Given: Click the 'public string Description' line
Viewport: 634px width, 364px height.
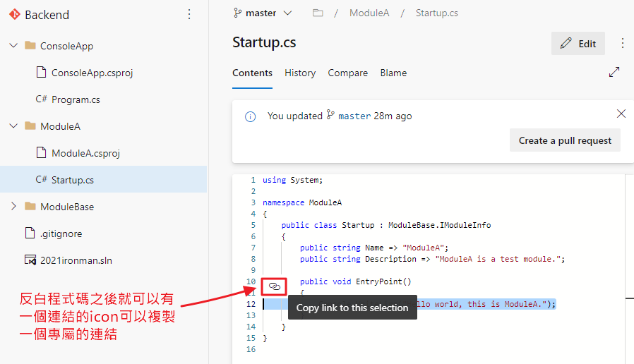Looking at the screenshot, I should click(x=432, y=260).
